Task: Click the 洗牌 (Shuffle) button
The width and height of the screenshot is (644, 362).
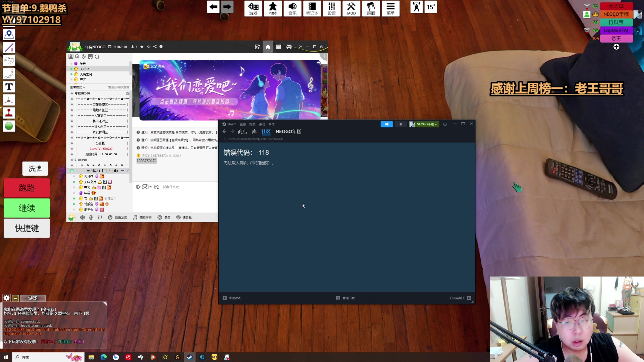Action: coord(35,169)
